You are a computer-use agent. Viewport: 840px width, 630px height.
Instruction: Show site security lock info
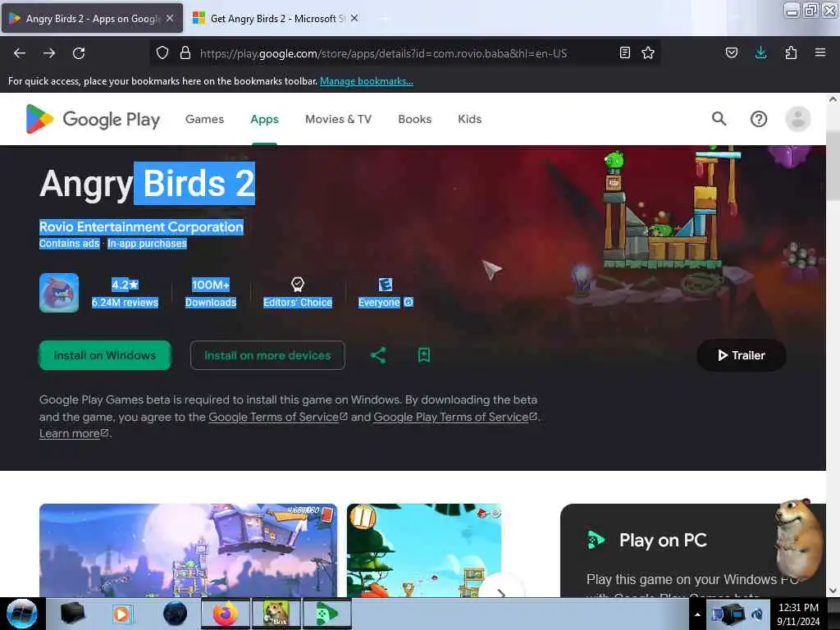[x=185, y=52]
